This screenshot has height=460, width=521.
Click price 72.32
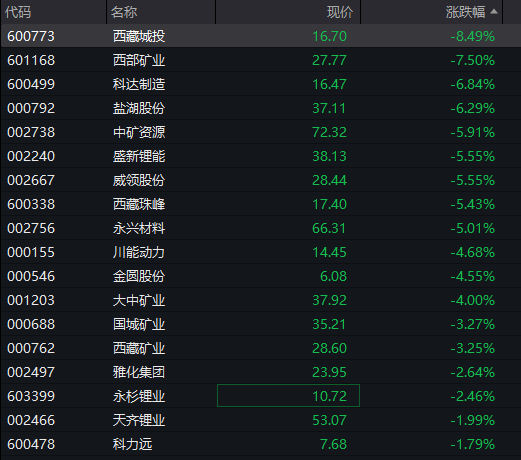[x=329, y=132]
